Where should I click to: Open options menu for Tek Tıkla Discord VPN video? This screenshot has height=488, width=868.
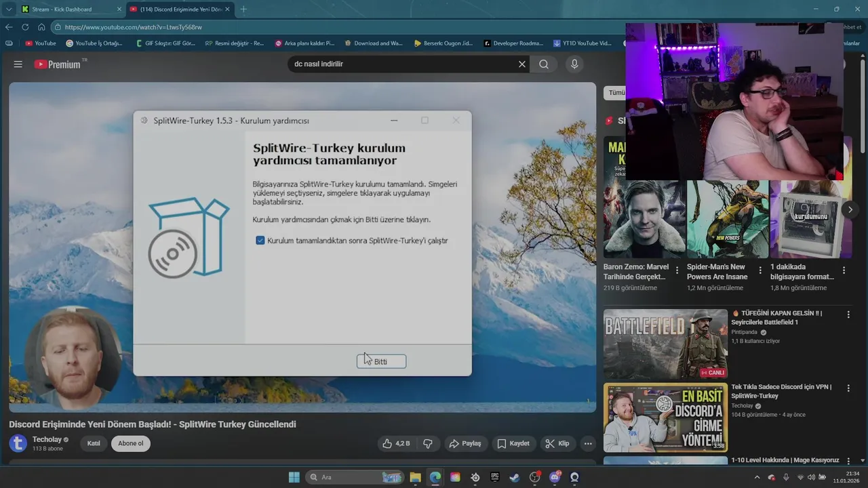coord(848,388)
